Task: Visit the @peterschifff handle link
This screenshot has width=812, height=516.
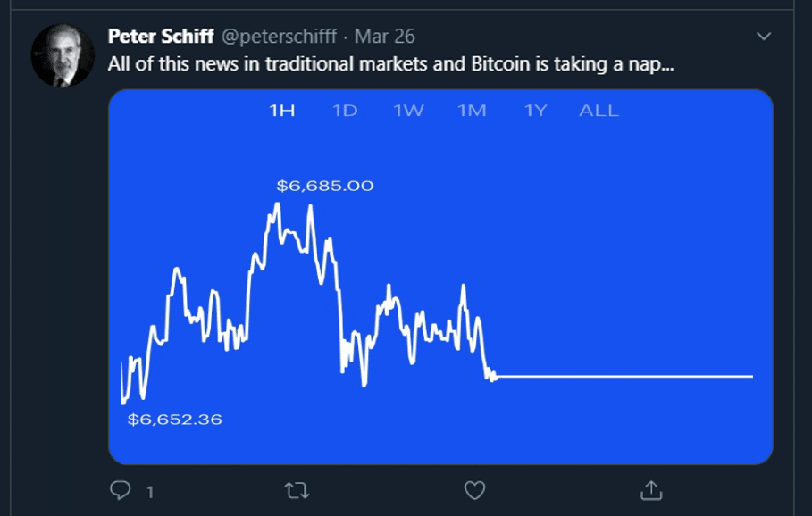Action: (x=279, y=37)
